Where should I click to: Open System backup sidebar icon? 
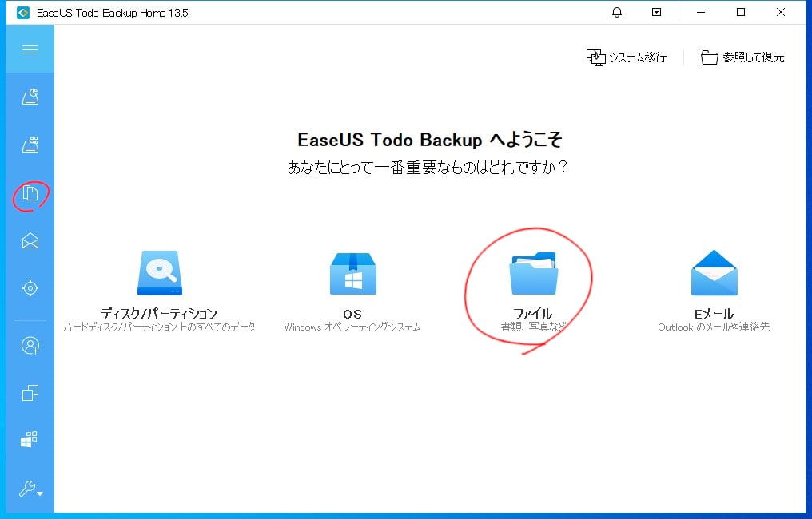tap(30, 145)
